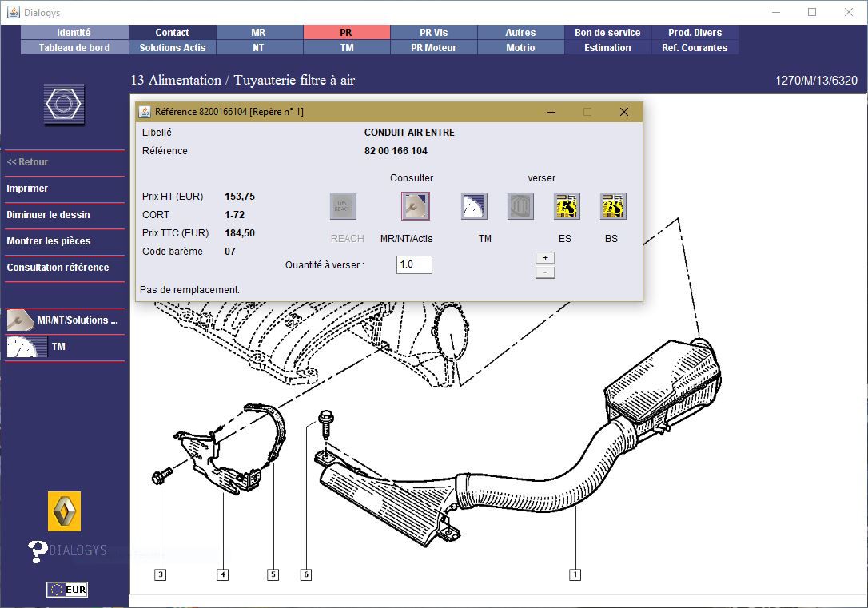Click Diminuer le dessin

click(x=48, y=215)
